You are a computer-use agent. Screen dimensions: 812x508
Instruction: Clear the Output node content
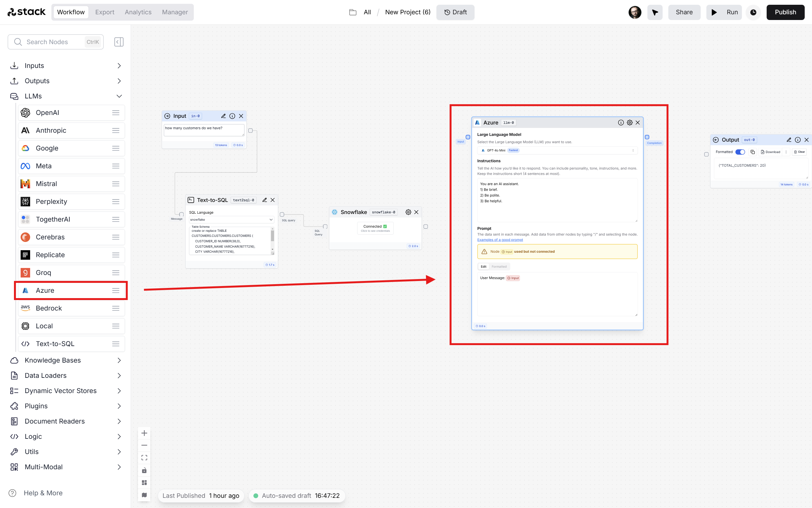pos(799,152)
